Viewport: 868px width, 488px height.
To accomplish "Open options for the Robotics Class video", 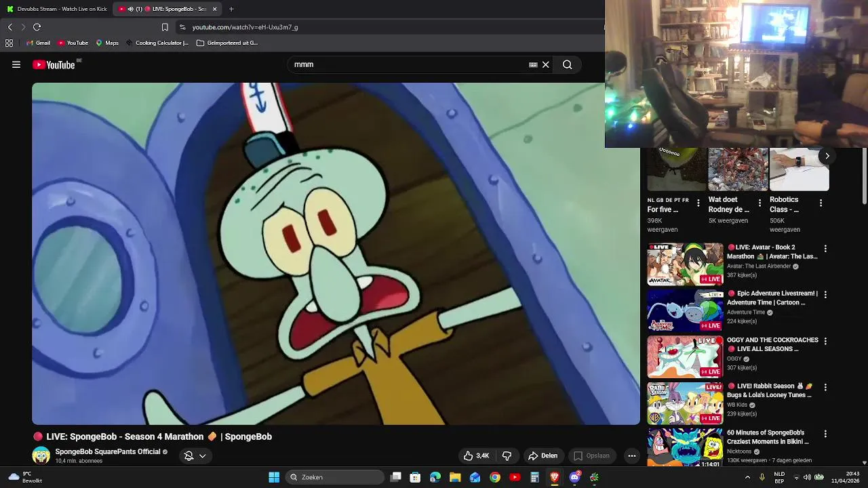I will pos(821,203).
